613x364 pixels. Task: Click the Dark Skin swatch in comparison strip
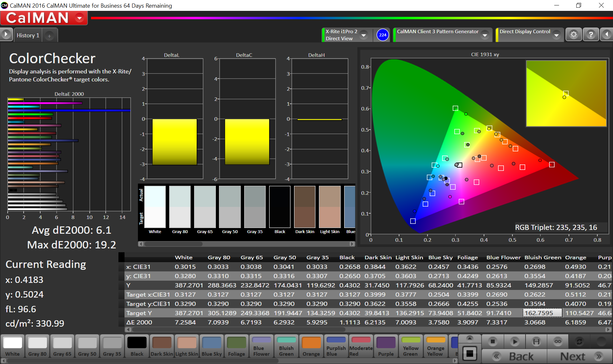(x=305, y=207)
